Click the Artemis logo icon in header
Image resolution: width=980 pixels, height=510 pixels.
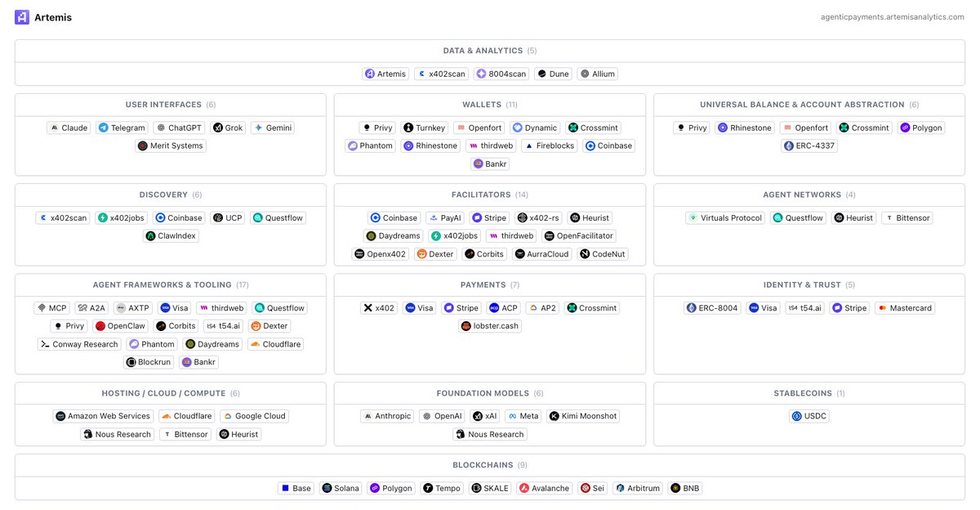coord(22,17)
